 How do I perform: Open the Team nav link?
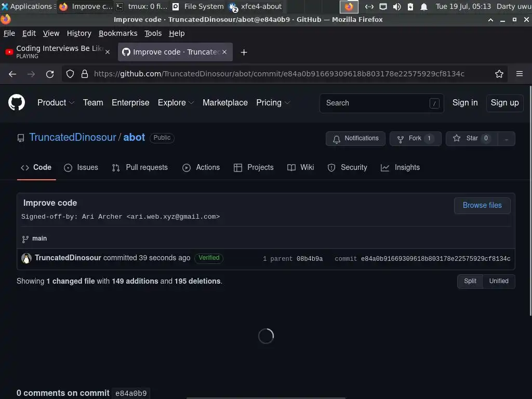[93, 102]
